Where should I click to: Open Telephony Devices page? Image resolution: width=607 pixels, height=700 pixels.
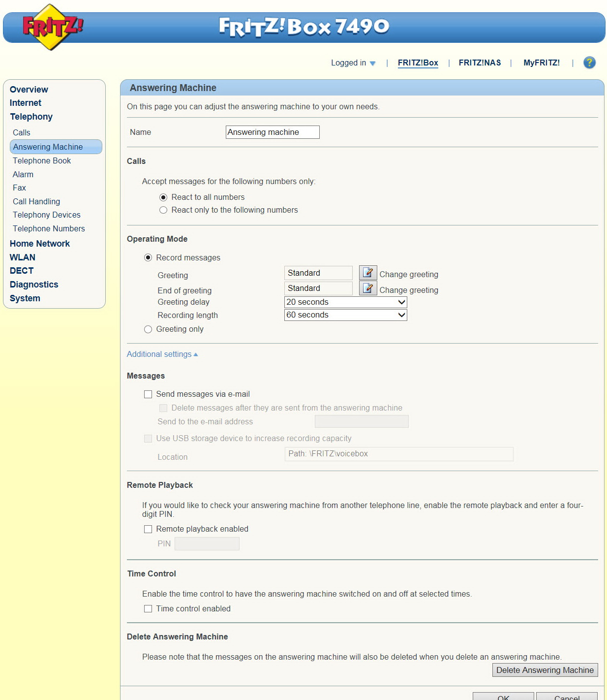click(x=47, y=215)
